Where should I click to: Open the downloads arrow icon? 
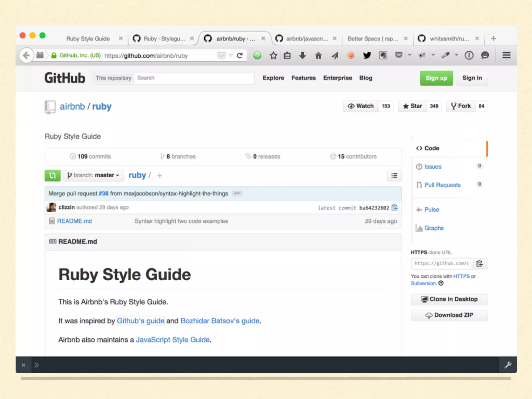(302, 55)
